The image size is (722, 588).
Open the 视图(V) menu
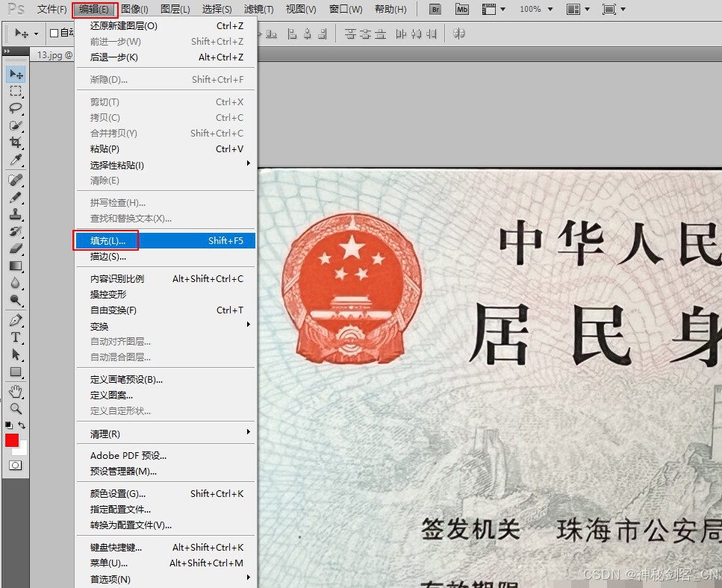301,9
